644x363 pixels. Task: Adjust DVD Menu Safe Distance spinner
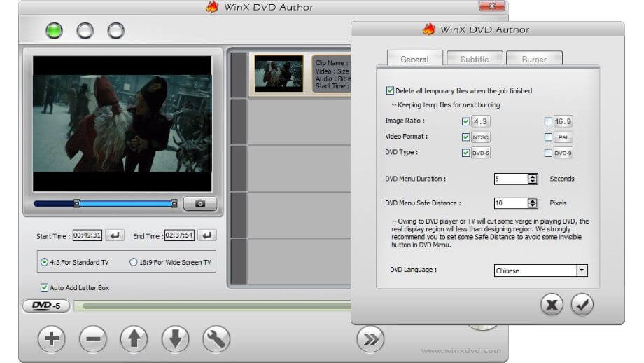coord(533,203)
